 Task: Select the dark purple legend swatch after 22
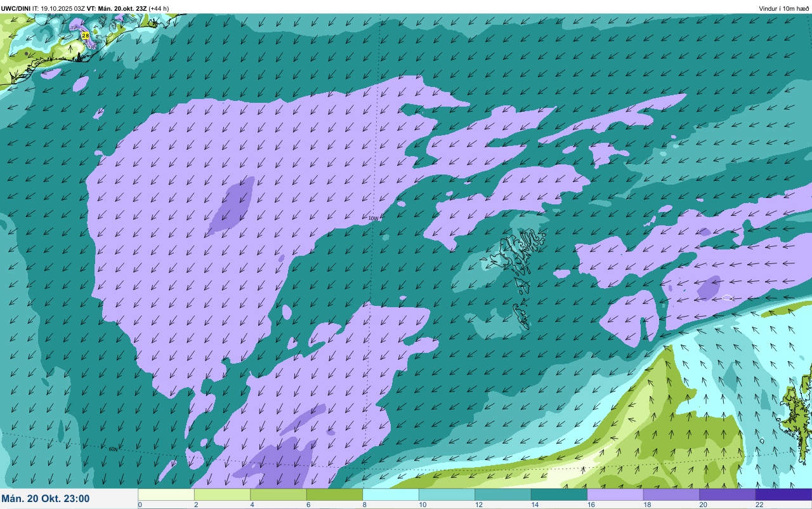pos(783,494)
